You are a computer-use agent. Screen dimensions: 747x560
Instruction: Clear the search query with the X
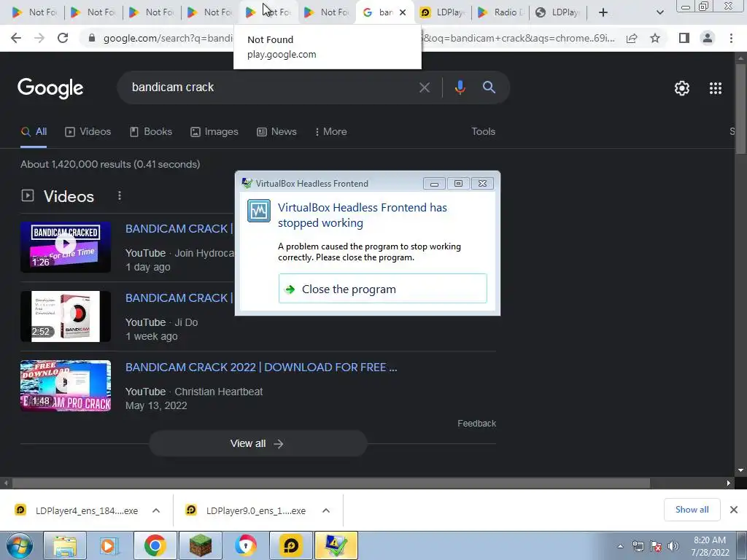424,87
